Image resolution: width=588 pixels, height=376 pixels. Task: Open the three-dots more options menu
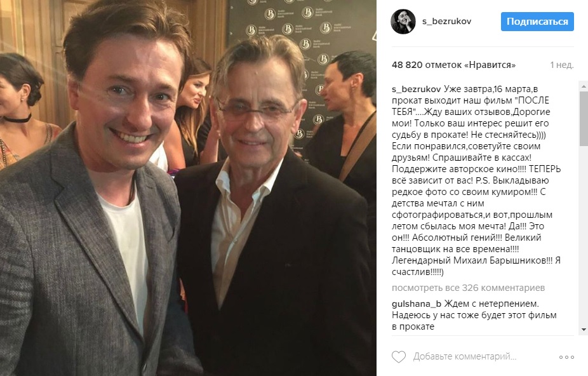pyautogui.click(x=566, y=357)
